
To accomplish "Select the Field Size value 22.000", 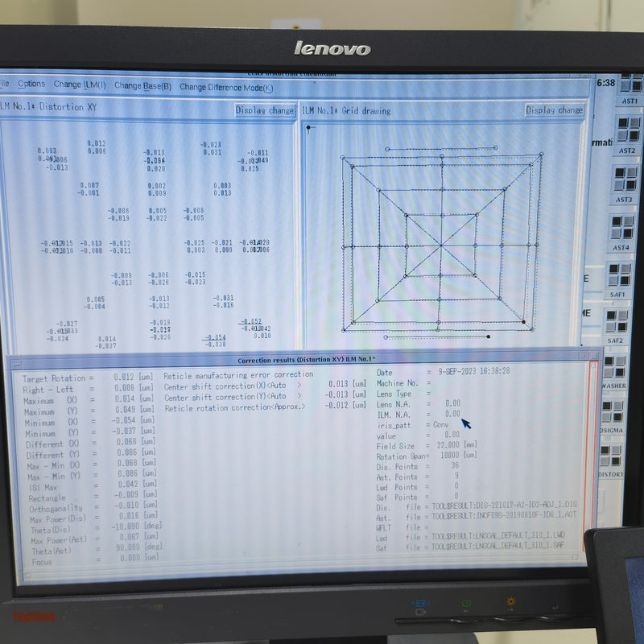I will 448,445.
